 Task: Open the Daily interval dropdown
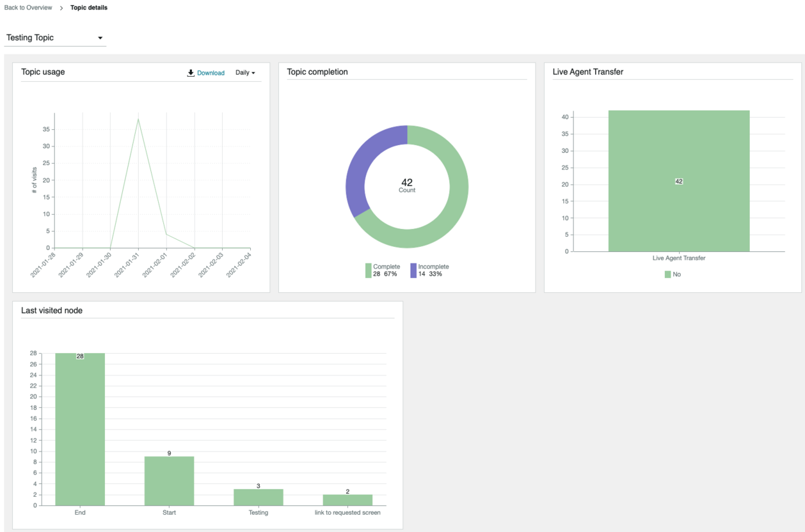245,73
